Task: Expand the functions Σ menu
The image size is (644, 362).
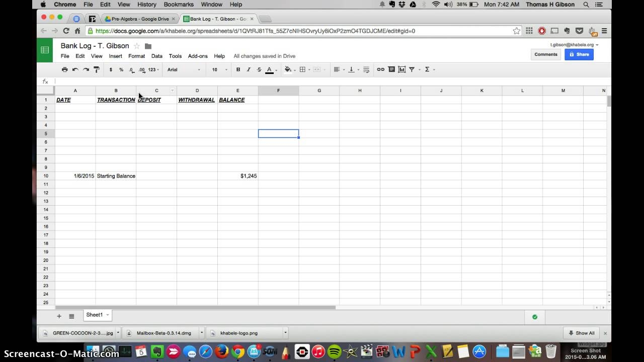Action: [427, 69]
